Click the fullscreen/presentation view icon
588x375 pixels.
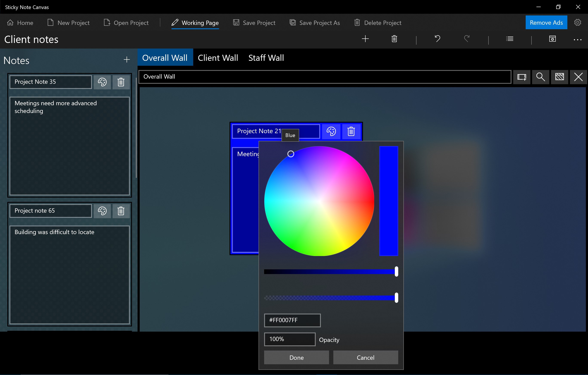tap(522, 77)
